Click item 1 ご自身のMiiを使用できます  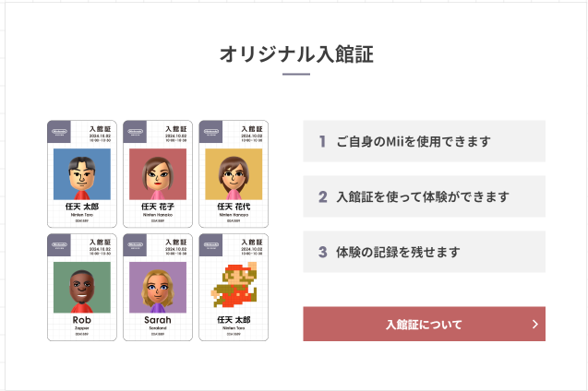coord(424,141)
